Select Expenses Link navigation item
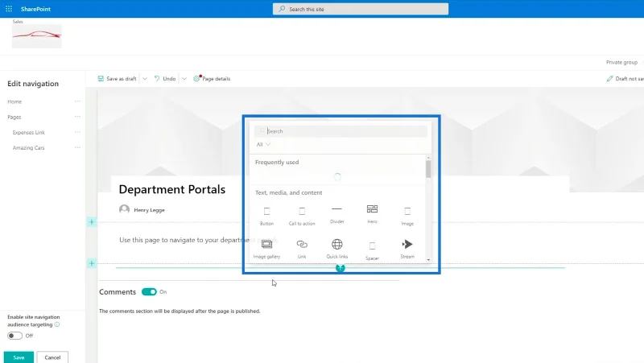This screenshot has width=644, height=363. click(x=29, y=132)
